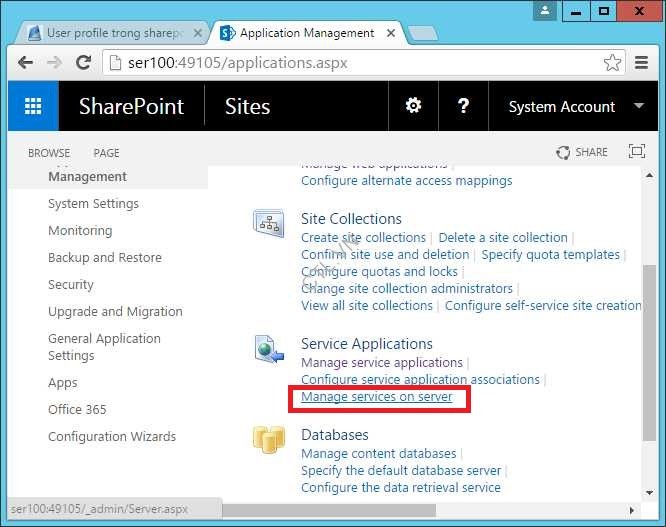
Task: Go to Monitoring in sidebar
Action: click(80, 231)
